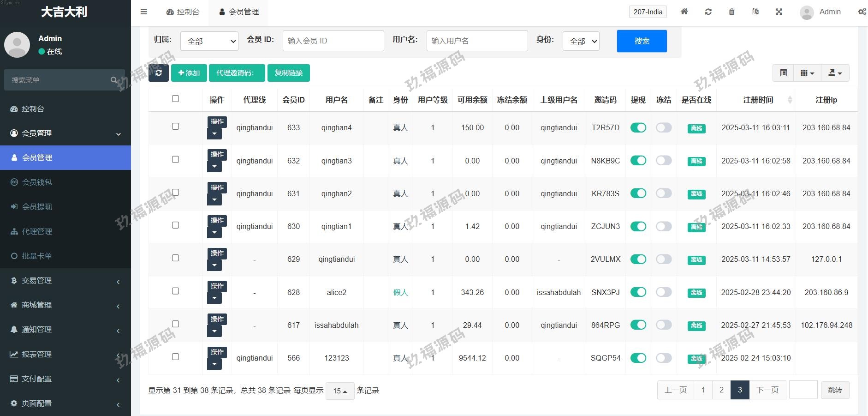
Task: Click the 输入用户名 input field
Action: (x=477, y=41)
